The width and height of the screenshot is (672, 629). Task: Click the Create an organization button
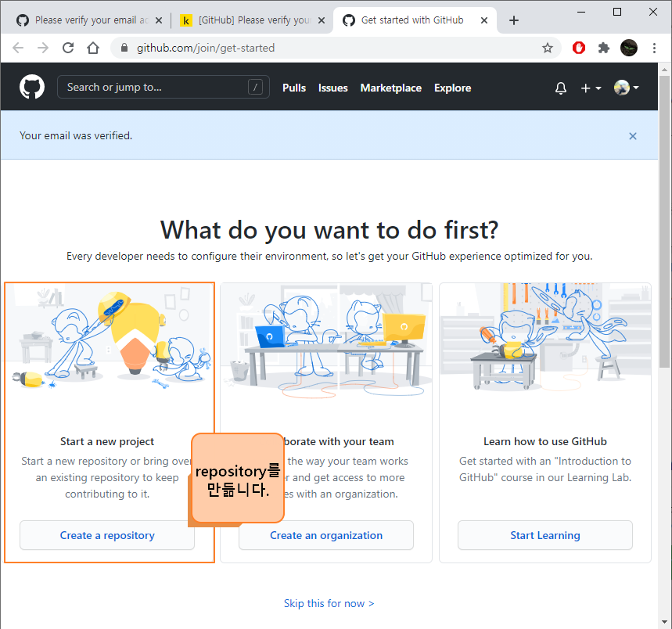tap(326, 535)
